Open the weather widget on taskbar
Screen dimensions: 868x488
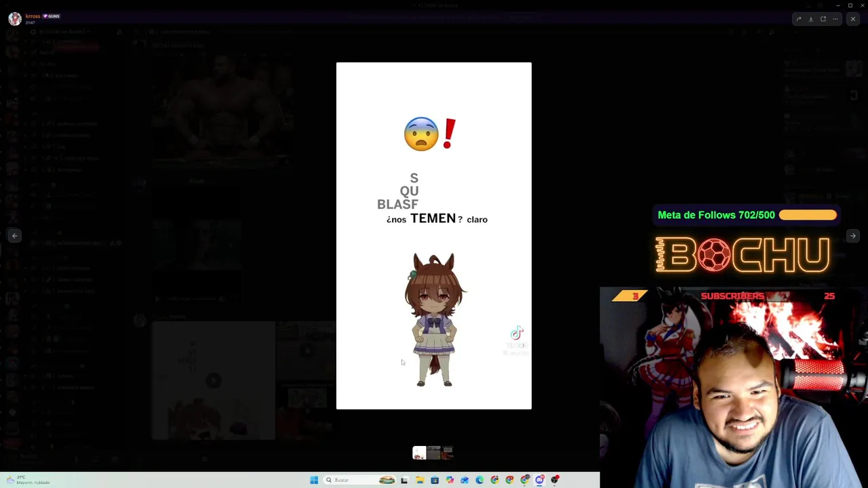coord(28,480)
